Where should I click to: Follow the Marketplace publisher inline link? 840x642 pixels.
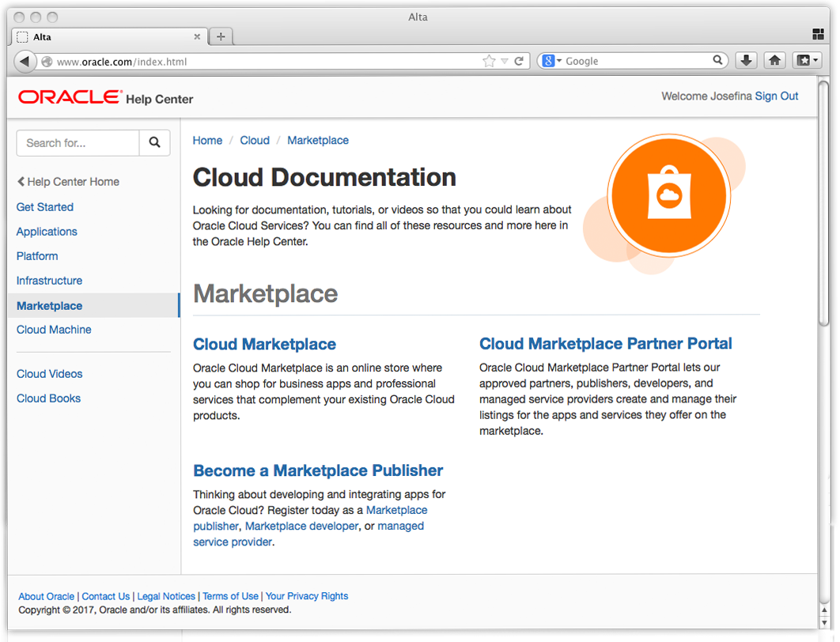pyautogui.click(x=396, y=510)
